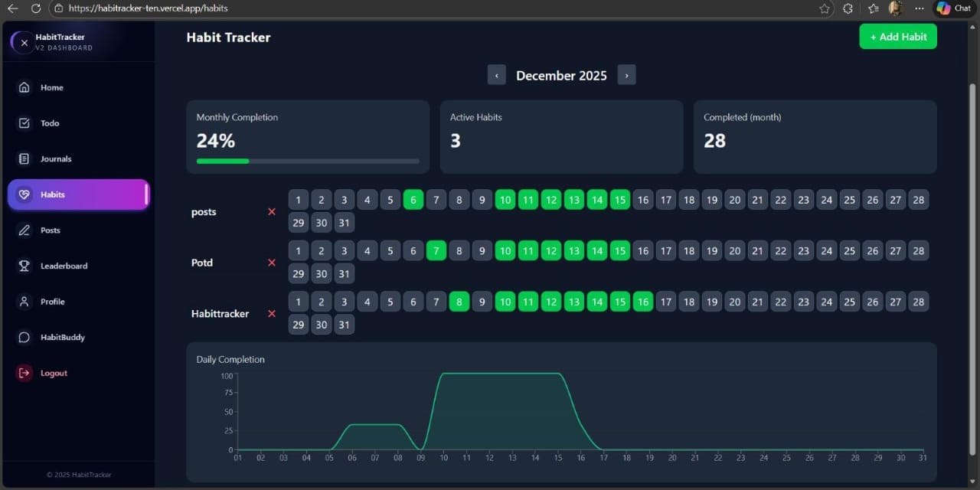Select the Habits heart icon in the sidebar
The width and height of the screenshot is (980, 490).
click(25, 194)
